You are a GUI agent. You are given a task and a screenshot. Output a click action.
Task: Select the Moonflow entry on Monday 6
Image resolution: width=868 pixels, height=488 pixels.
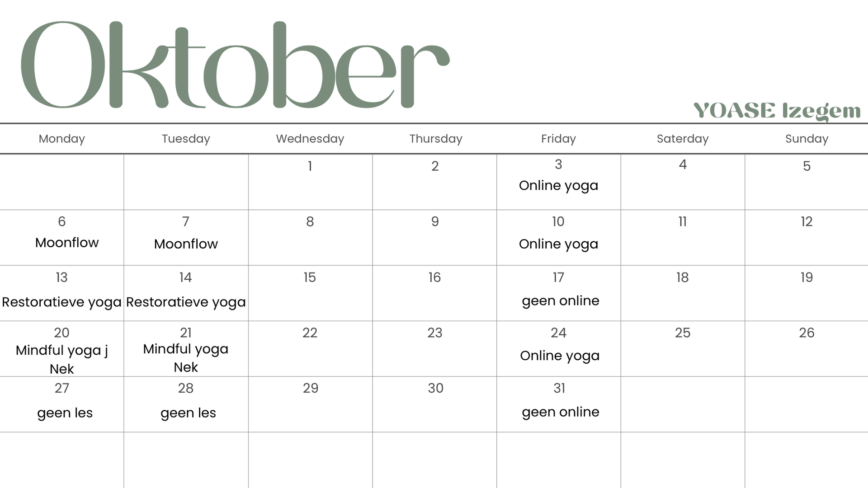(67, 243)
